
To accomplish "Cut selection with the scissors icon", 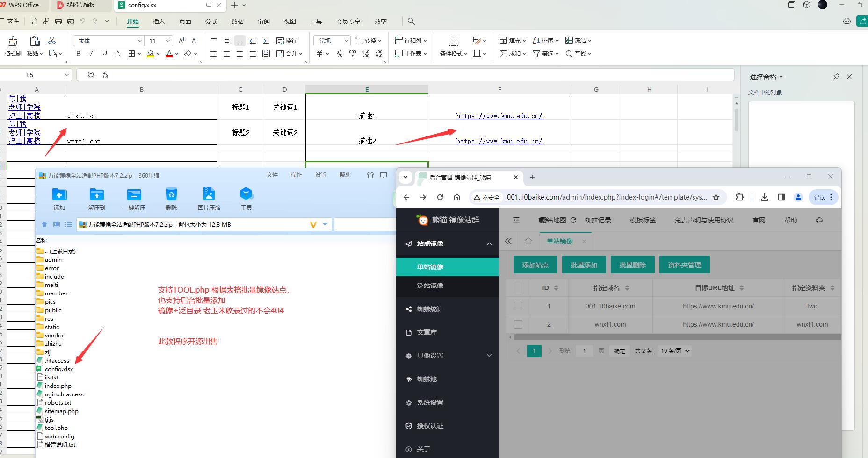I will 52,41.
